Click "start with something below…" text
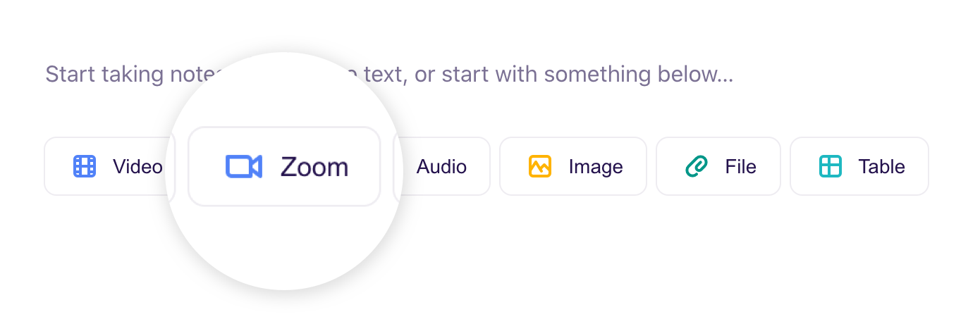This screenshot has height=331, width=980. click(x=574, y=74)
